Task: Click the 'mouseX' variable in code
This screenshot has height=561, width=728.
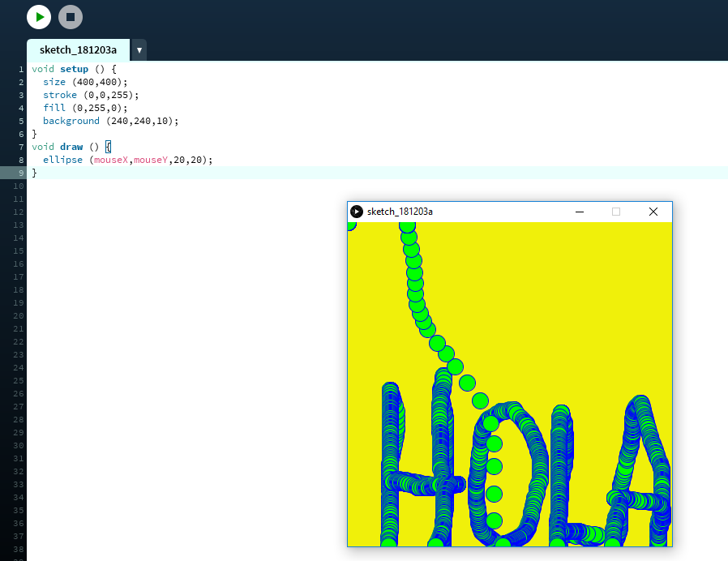Action: point(111,160)
